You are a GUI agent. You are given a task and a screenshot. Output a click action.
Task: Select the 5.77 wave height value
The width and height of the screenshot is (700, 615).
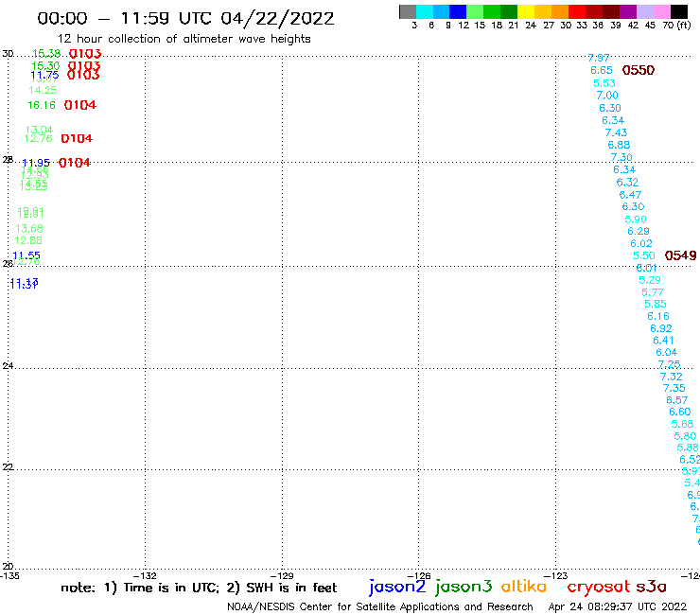pos(653,292)
